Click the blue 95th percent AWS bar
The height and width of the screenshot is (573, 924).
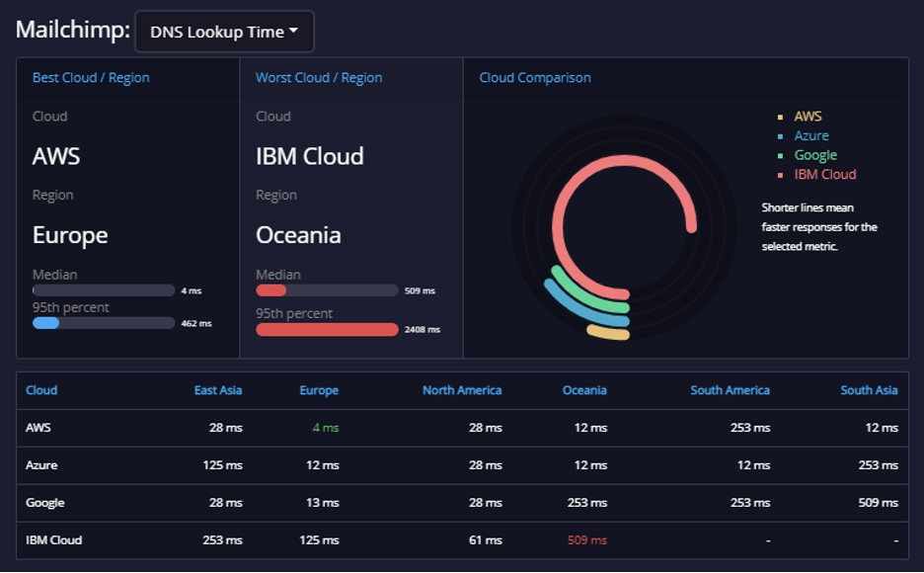[46, 323]
